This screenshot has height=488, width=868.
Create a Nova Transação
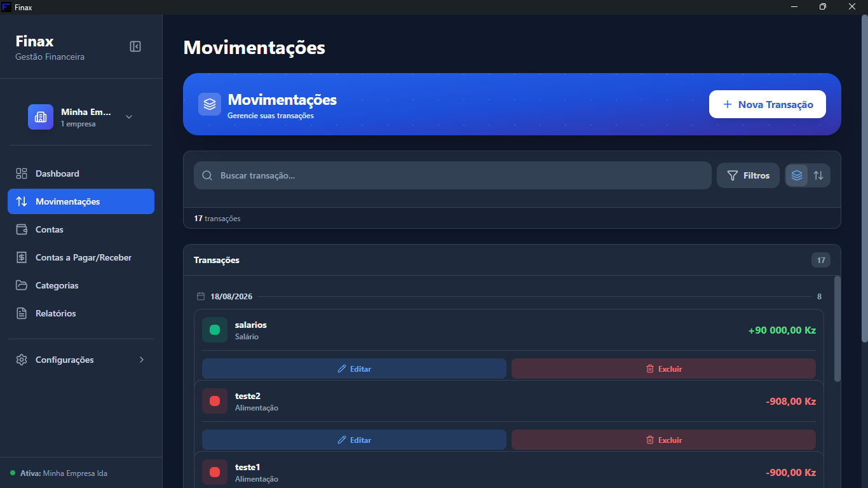coord(768,104)
